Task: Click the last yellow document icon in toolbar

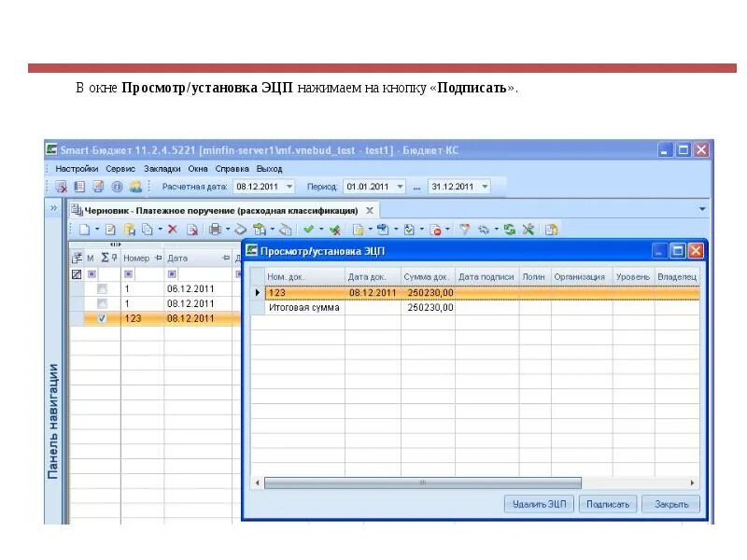Action: click(551, 230)
